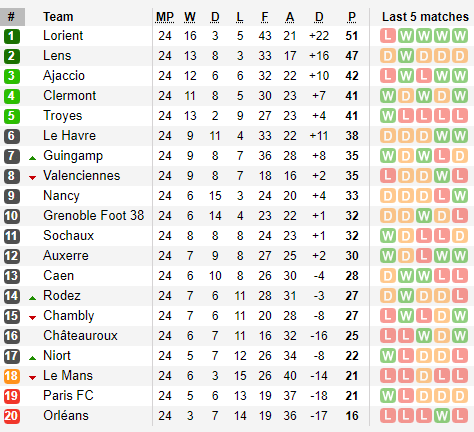Click Niort's green up-arrow icon
This screenshot has width=474, height=432.
click(32, 358)
